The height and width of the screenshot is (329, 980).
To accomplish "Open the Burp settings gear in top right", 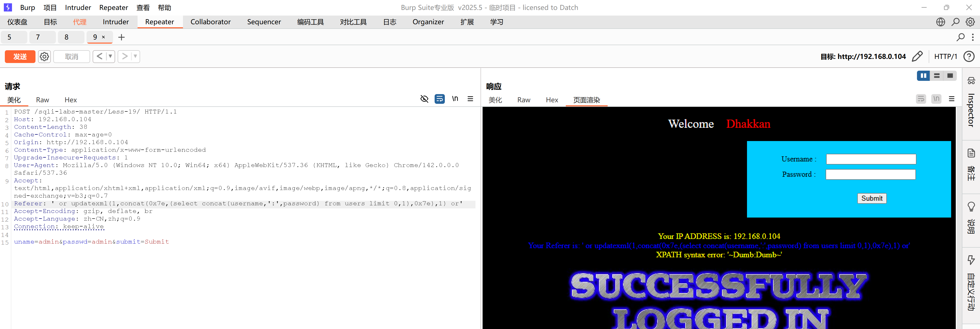I will pyautogui.click(x=970, y=22).
